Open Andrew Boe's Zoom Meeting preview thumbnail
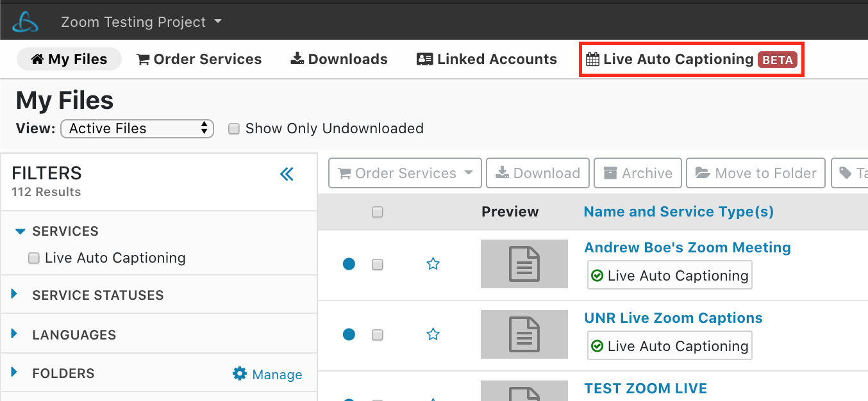The height and width of the screenshot is (401, 868). point(524,264)
